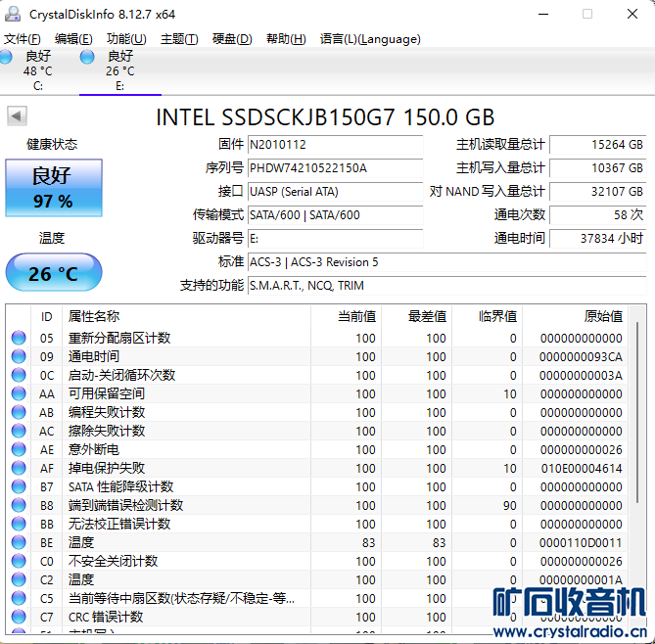Click the CrystalDiskInfo app icon in title bar

(13, 14)
